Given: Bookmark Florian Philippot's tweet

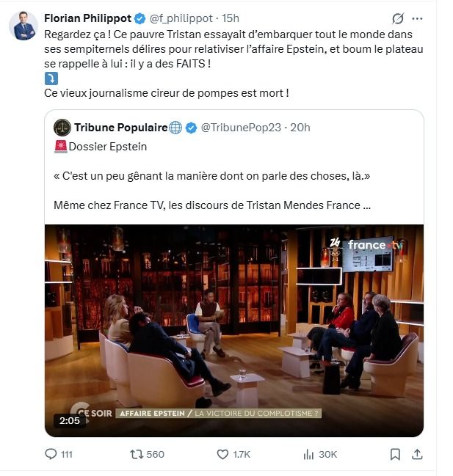Looking at the screenshot, I should [395, 455].
